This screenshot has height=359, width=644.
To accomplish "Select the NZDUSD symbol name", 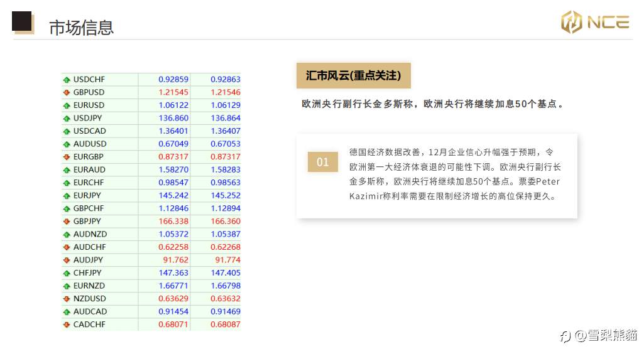I will [x=90, y=299].
